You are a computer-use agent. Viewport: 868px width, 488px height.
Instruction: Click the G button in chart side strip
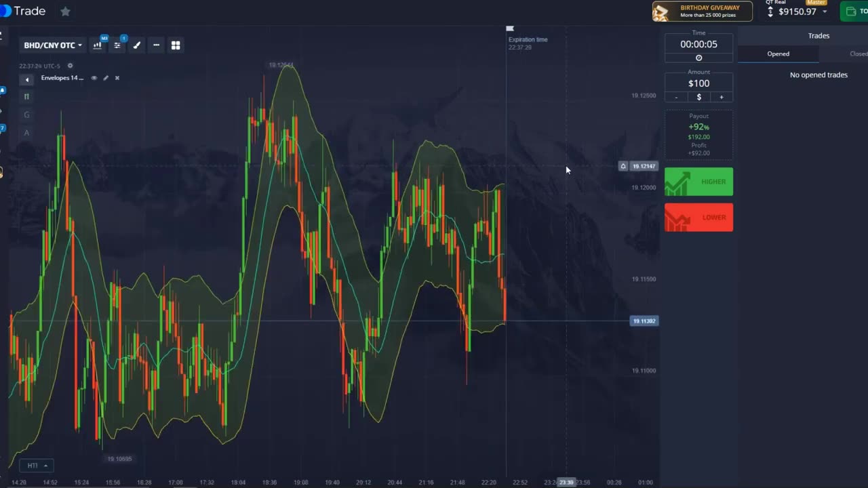click(x=26, y=115)
